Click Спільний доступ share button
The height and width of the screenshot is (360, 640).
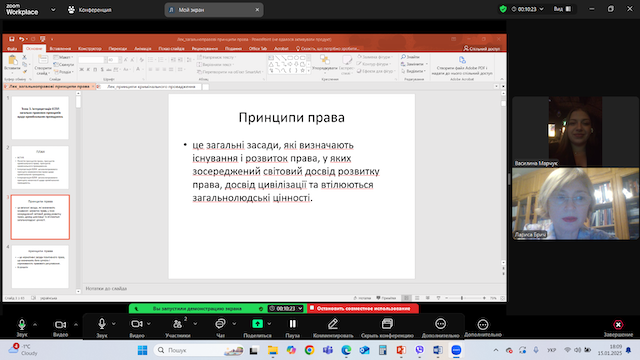pyautogui.click(x=482, y=49)
